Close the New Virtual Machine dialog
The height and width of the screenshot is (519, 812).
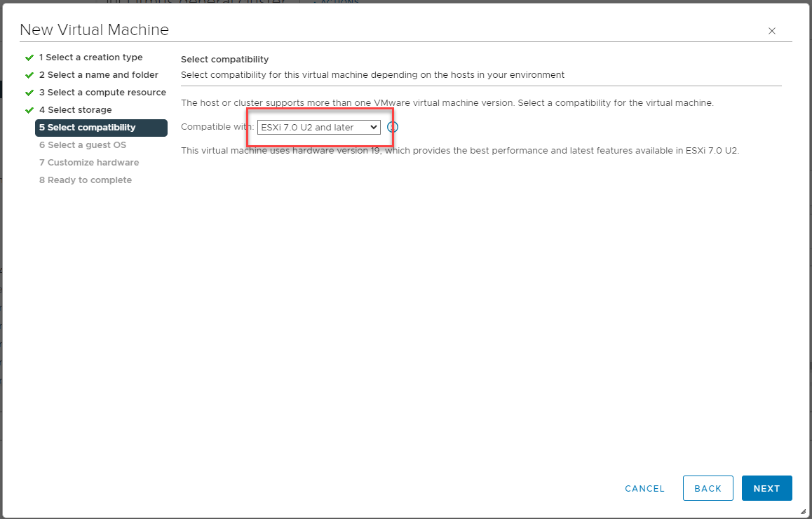click(x=771, y=31)
